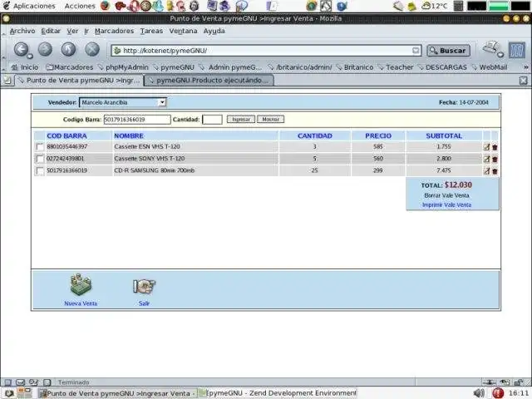The image size is (532, 399).
Task: Switch to pymeGNU Producto ejecutándo tab
Action: click(x=209, y=81)
